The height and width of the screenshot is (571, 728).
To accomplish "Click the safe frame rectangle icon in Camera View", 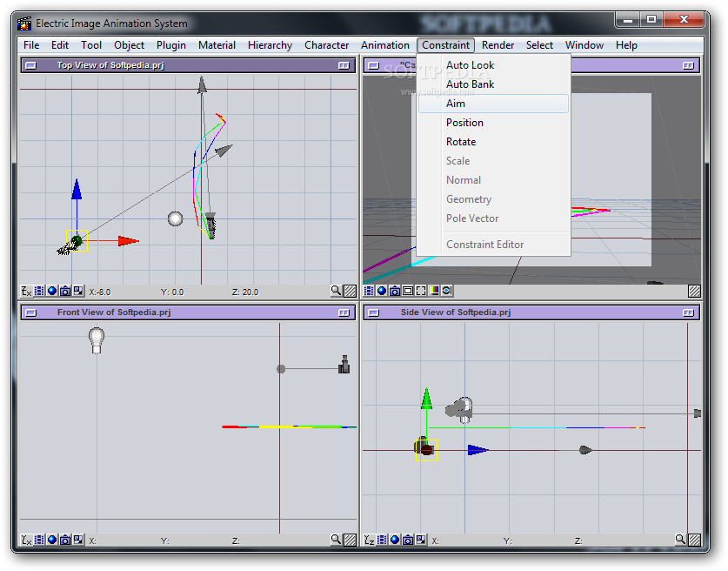I will (x=408, y=291).
